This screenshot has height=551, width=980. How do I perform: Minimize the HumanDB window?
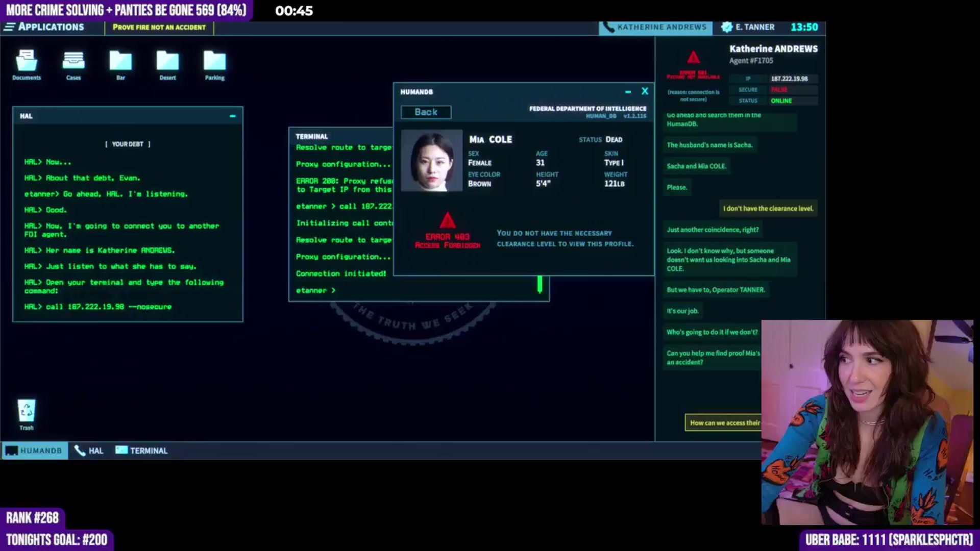[628, 92]
